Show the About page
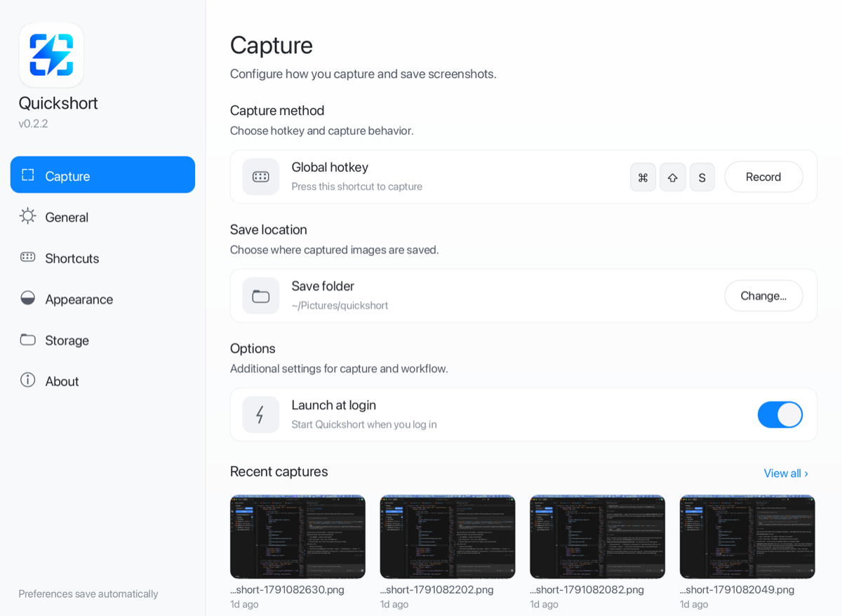The image size is (842, 616). point(102,380)
